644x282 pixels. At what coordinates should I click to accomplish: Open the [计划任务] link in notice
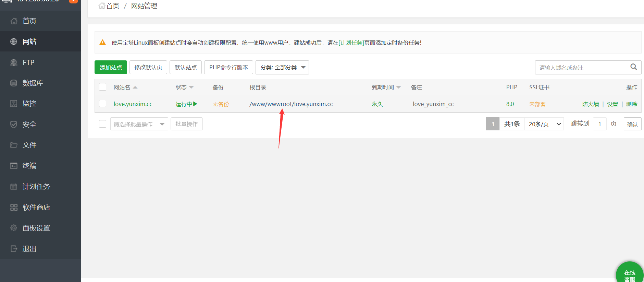(x=351, y=43)
